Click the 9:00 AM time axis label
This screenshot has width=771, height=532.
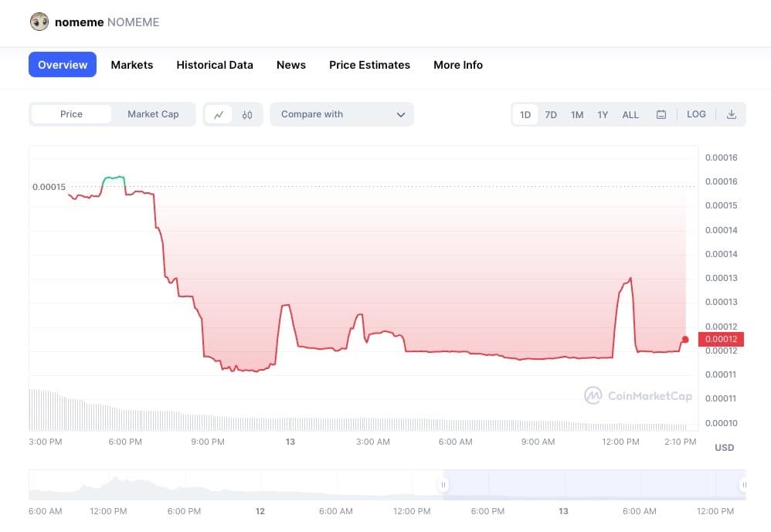pyautogui.click(x=538, y=442)
